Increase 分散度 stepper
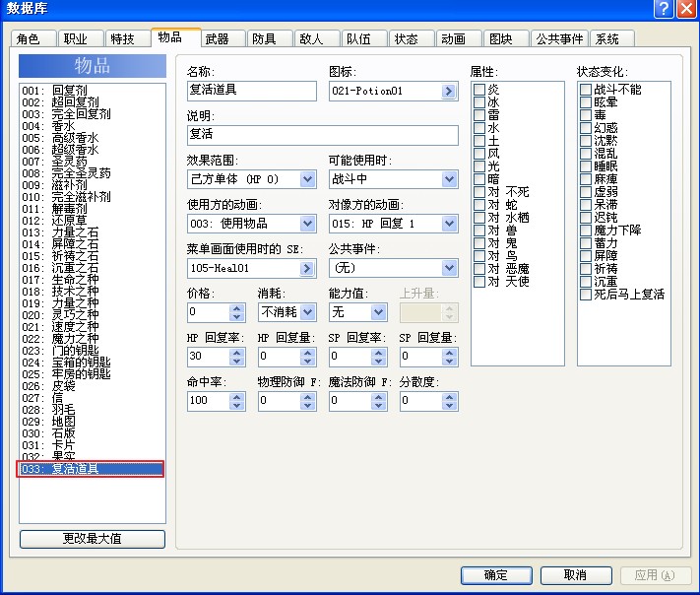700x595 pixels. click(450, 397)
